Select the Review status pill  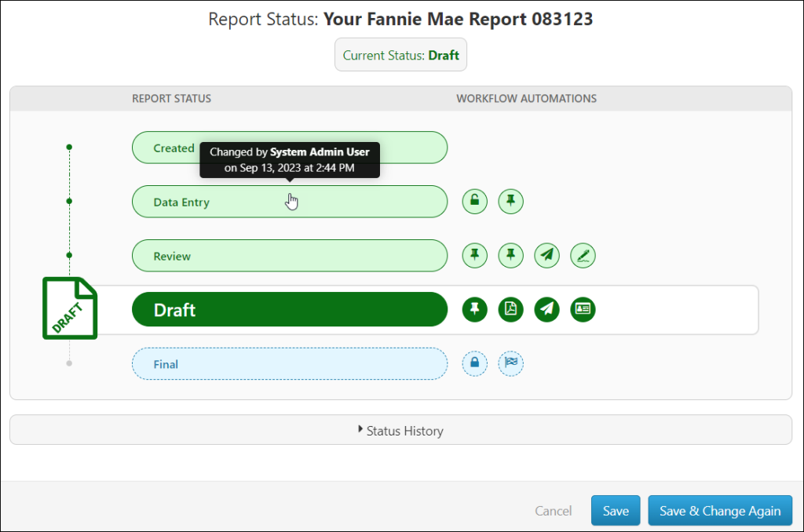click(290, 255)
